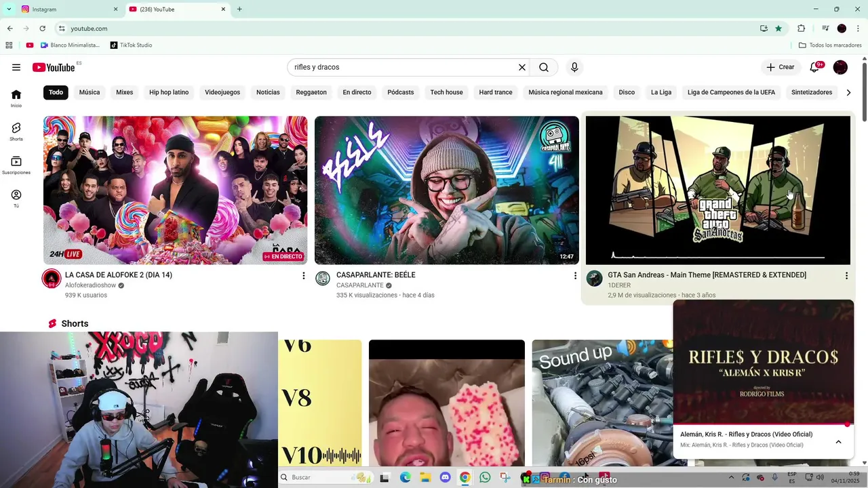Screen dimensions: 868x488
Task: Open the ESP language indicator in tray
Action: pos(791,477)
